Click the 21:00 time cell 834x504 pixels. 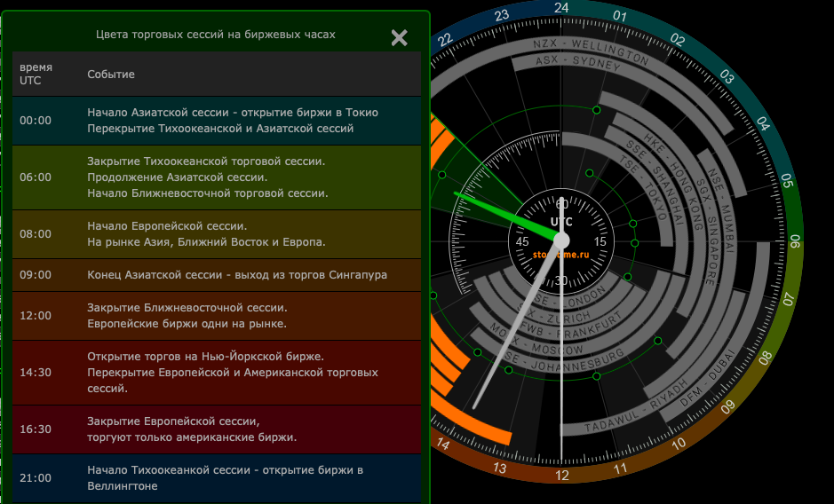(36, 478)
